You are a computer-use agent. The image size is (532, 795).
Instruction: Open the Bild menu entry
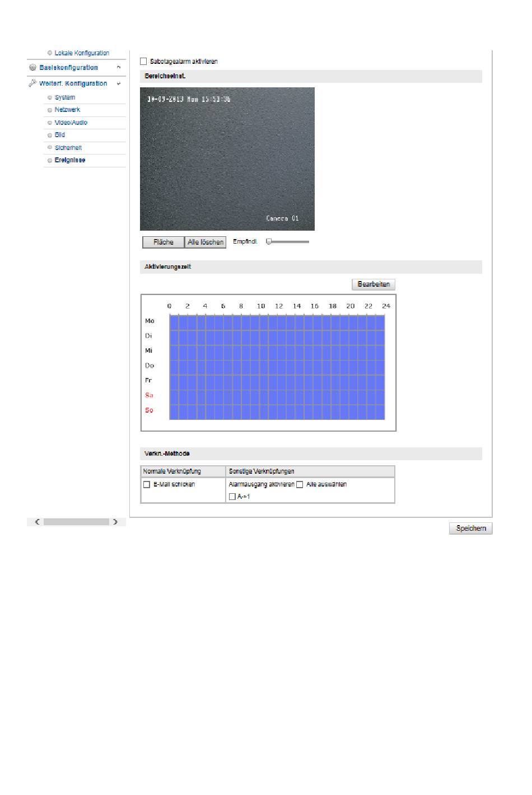[60, 135]
